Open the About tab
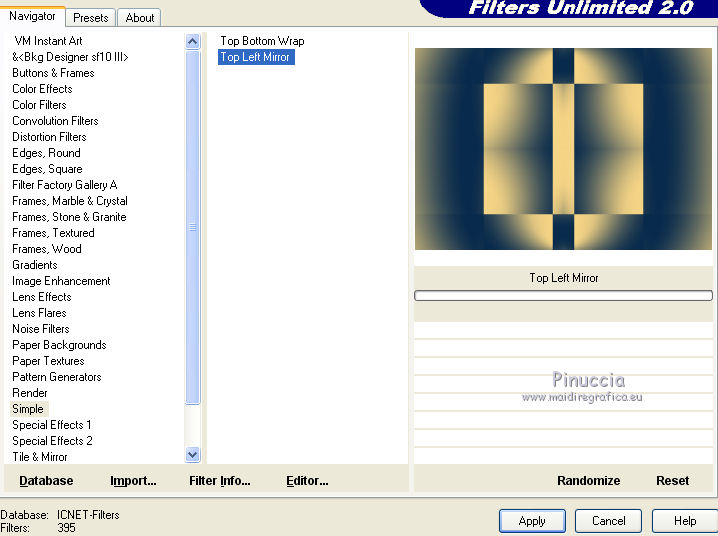 tap(140, 18)
